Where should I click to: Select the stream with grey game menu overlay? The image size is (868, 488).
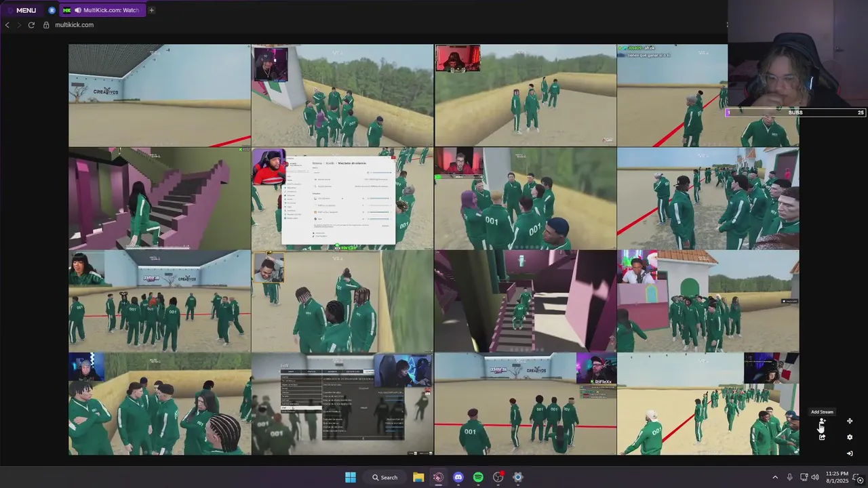[342, 404]
